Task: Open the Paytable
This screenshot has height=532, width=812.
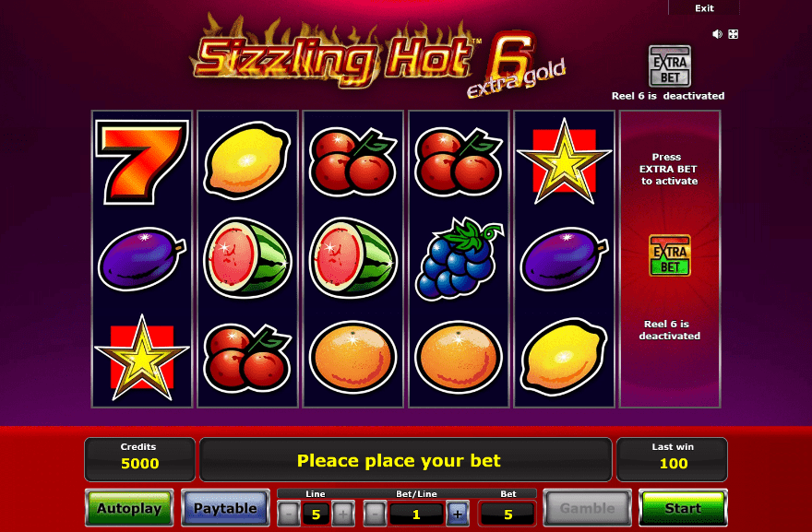Action: (x=225, y=508)
